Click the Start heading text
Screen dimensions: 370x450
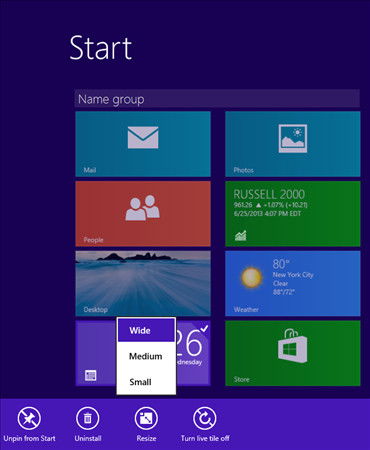101,48
